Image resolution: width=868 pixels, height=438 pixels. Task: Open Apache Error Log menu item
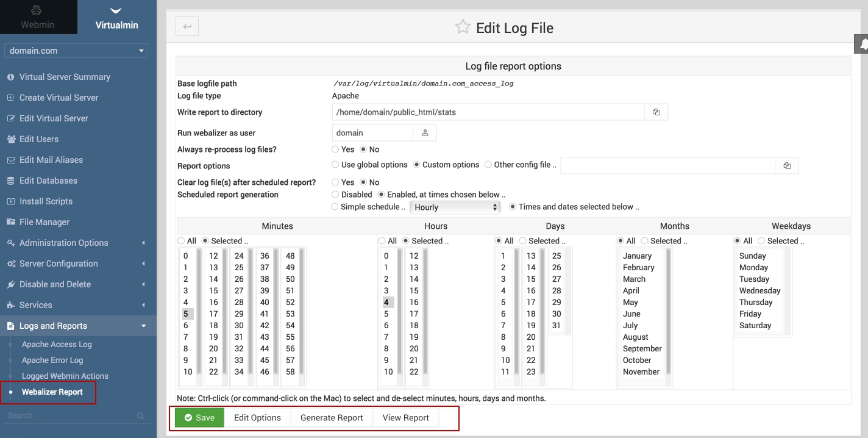point(52,361)
